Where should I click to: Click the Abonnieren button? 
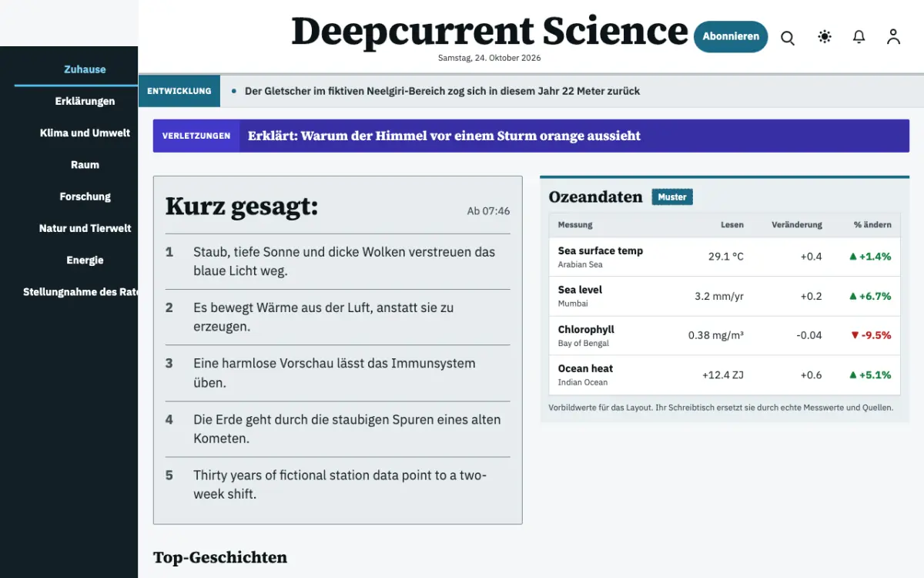click(x=731, y=36)
